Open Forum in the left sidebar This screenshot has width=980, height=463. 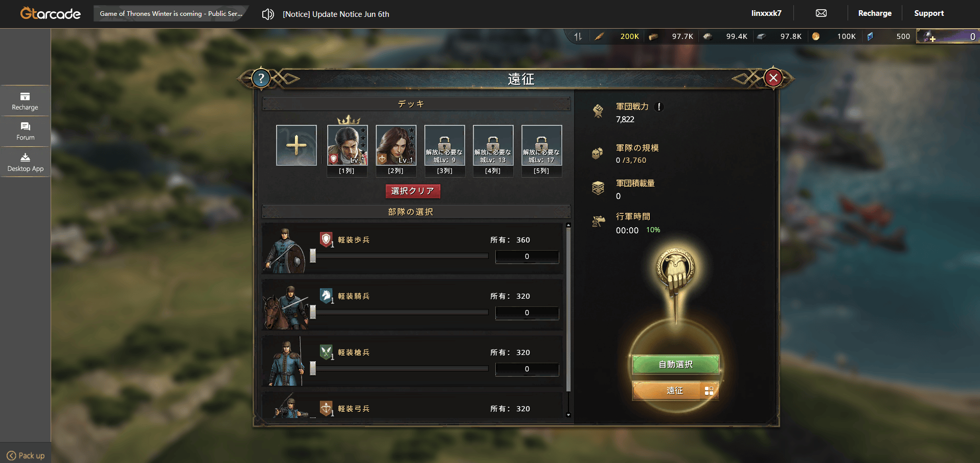pos(25,131)
